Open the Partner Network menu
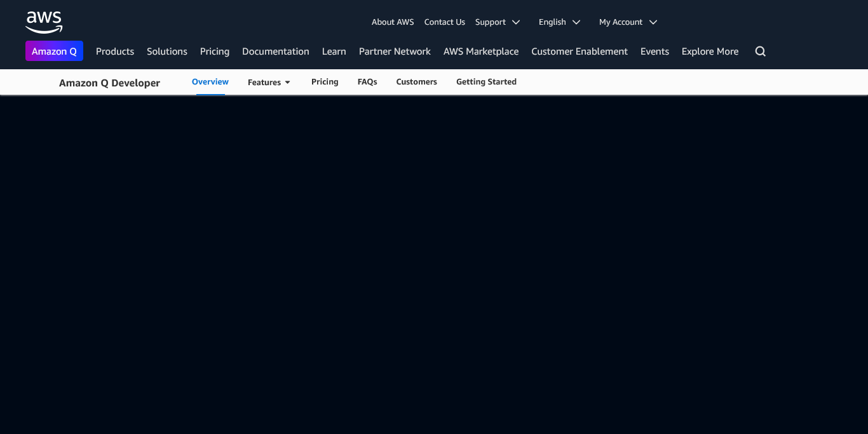 pos(395,51)
